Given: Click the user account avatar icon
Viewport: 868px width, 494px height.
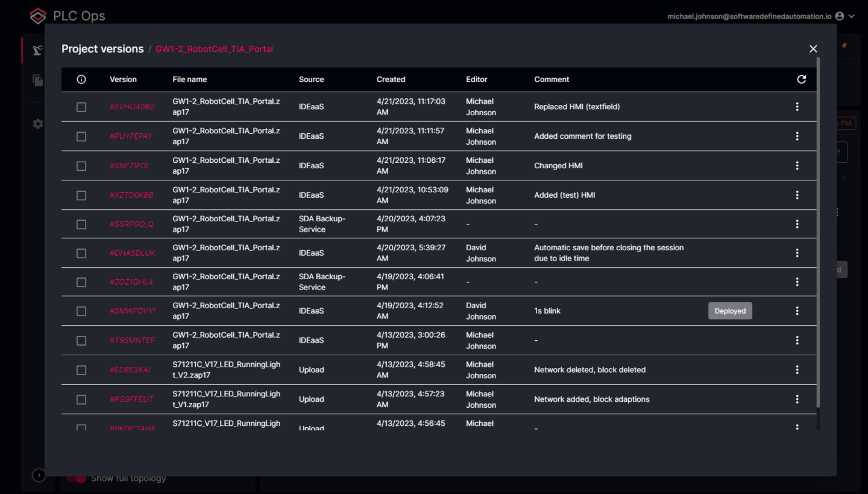Looking at the screenshot, I should click(x=840, y=16).
